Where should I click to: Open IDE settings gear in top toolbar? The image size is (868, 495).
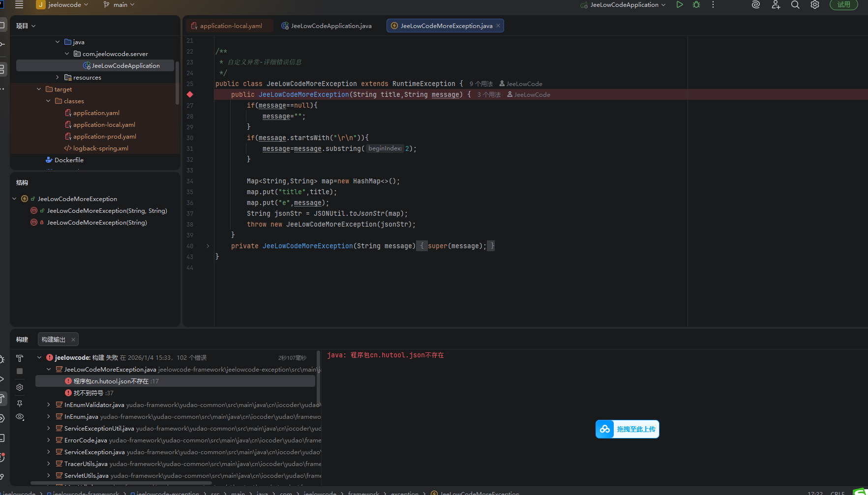[x=815, y=5]
